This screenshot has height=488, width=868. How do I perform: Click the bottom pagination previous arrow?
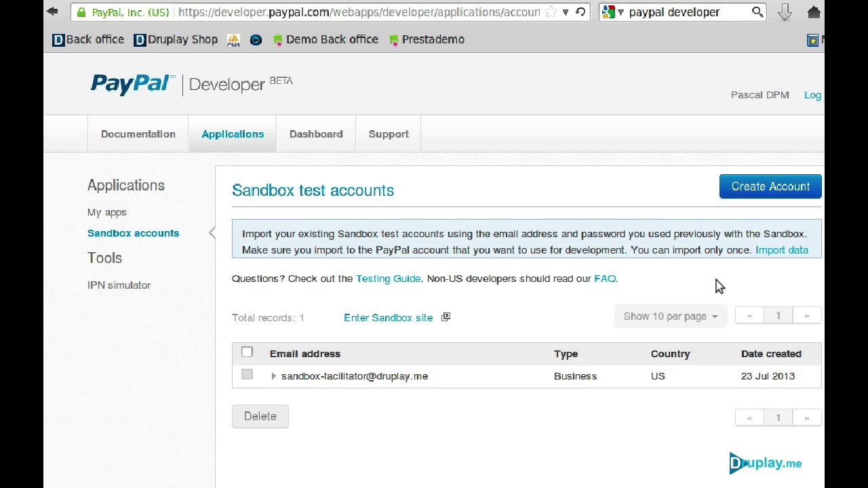tap(749, 418)
